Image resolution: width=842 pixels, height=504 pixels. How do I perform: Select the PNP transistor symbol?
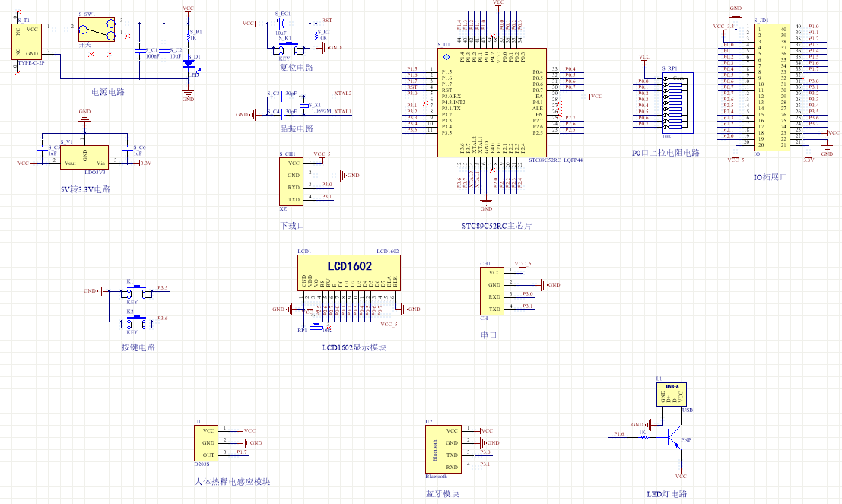pyautogui.click(x=674, y=437)
